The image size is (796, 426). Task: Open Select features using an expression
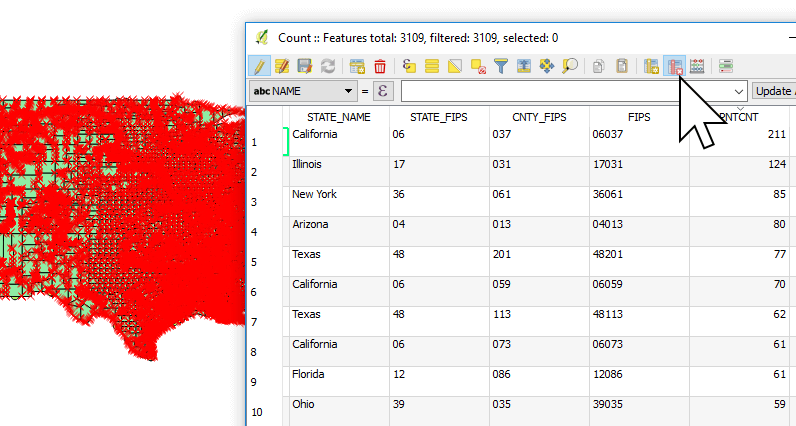point(409,66)
